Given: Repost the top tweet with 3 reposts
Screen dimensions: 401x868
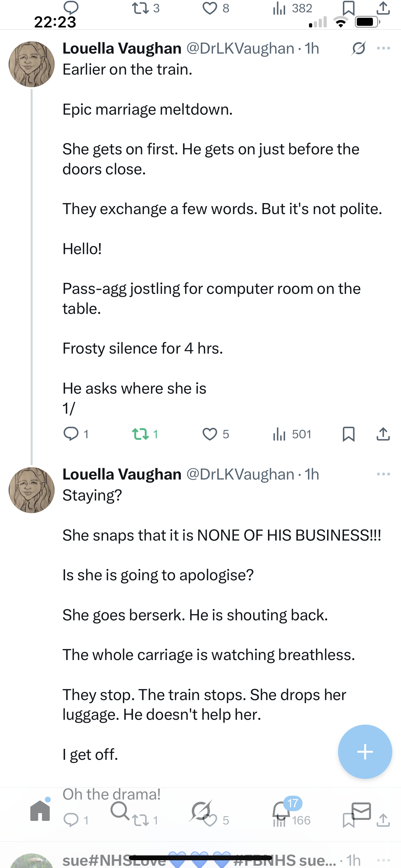Looking at the screenshot, I should pyautogui.click(x=140, y=8).
